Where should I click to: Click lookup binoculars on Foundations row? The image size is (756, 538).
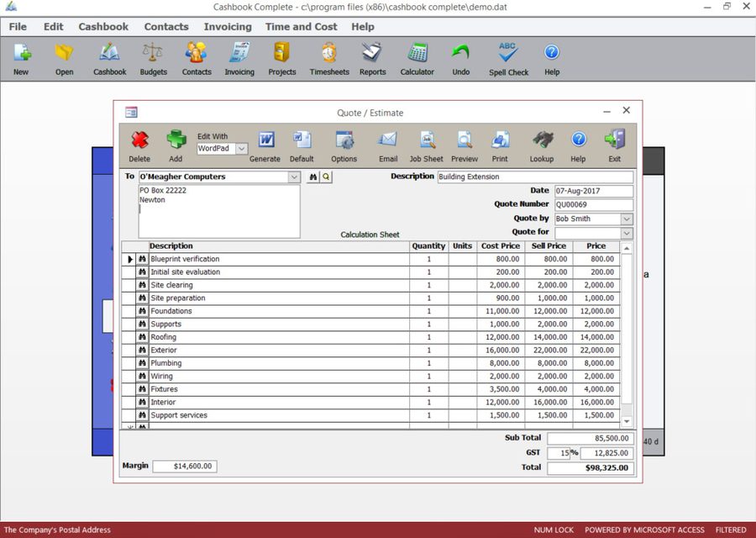pyautogui.click(x=142, y=311)
